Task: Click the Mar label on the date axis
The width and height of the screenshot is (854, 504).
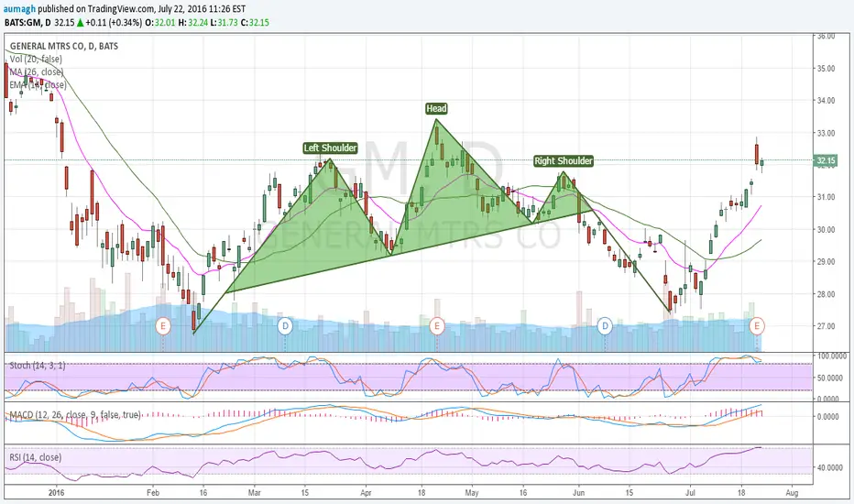Action: click(x=255, y=493)
